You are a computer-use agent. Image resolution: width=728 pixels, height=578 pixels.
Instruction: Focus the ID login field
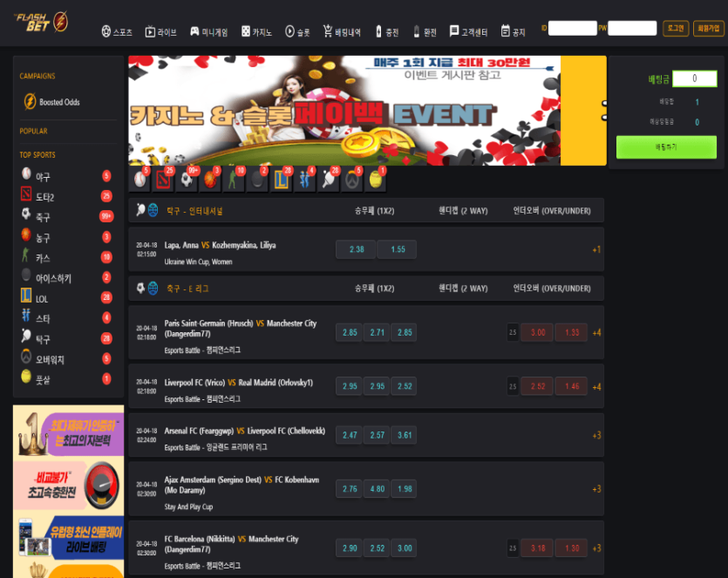[573, 28]
